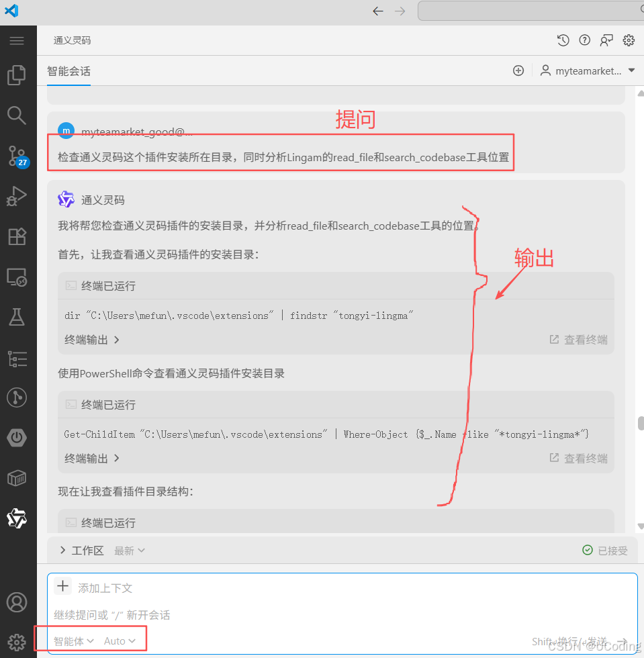Open the Manage gear in activity bar
The image size is (644, 658).
pos(17,643)
